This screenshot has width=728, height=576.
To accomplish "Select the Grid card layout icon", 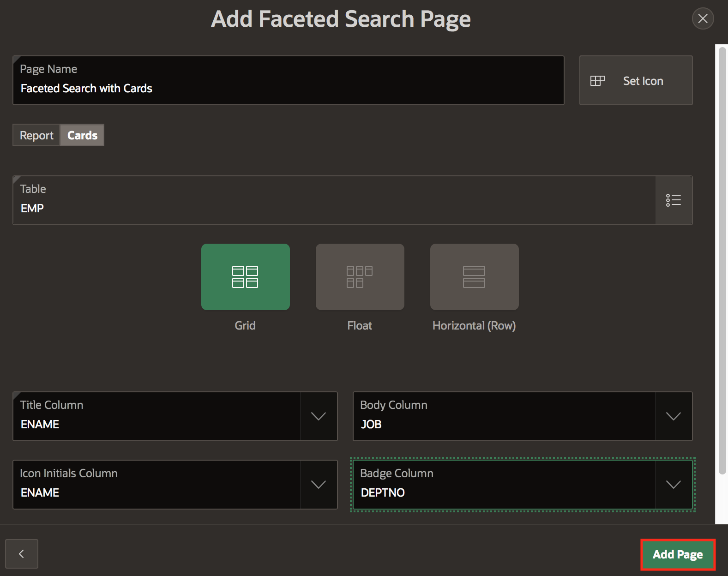I will pos(245,277).
